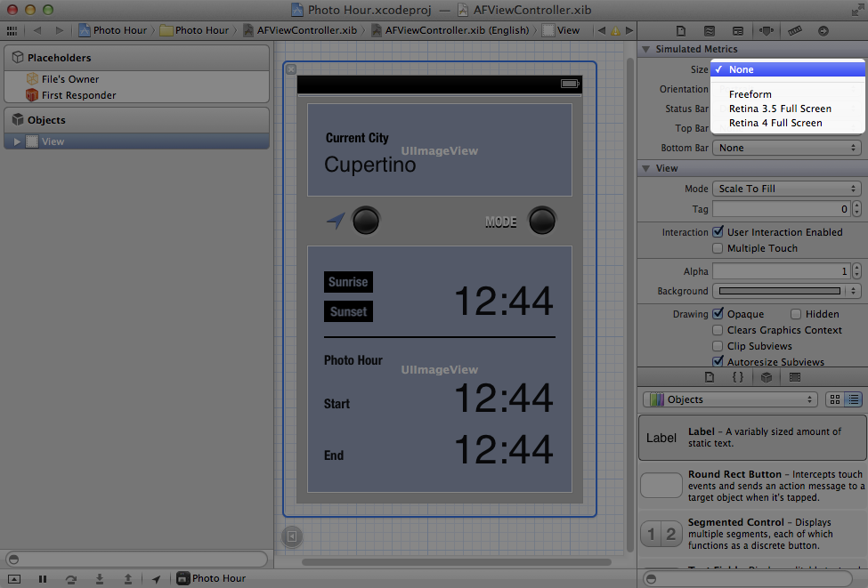The height and width of the screenshot is (588, 868).
Task: Choose Retina 4 Full Screen size
Action: pyautogui.click(x=775, y=123)
